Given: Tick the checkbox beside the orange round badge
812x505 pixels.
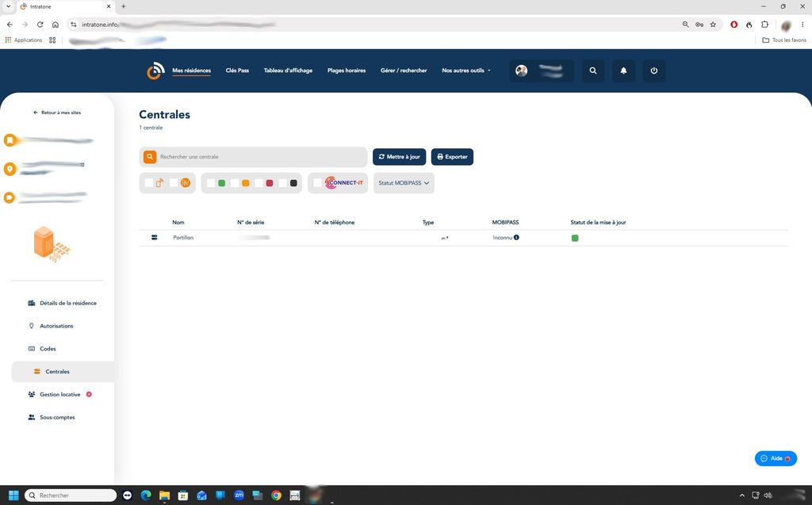Looking at the screenshot, I should tap(174, 183).
